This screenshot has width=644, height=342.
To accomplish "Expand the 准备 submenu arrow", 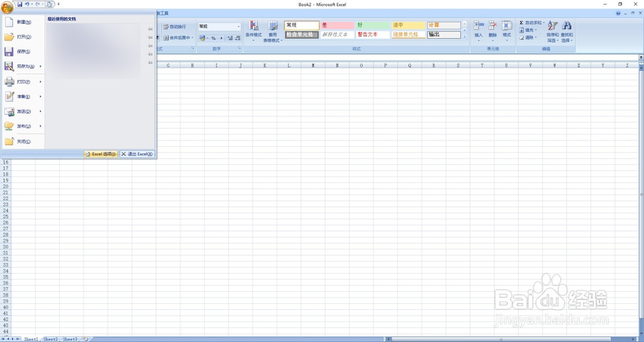I will coord(41,97).
